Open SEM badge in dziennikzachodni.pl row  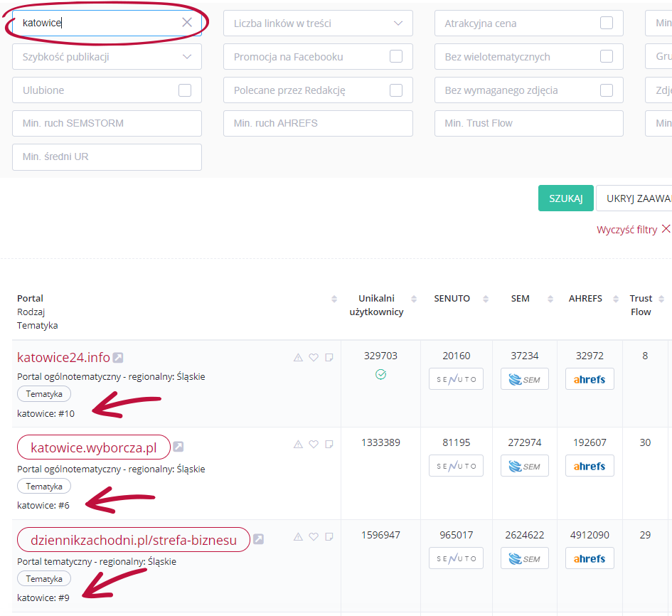(525, 558)
